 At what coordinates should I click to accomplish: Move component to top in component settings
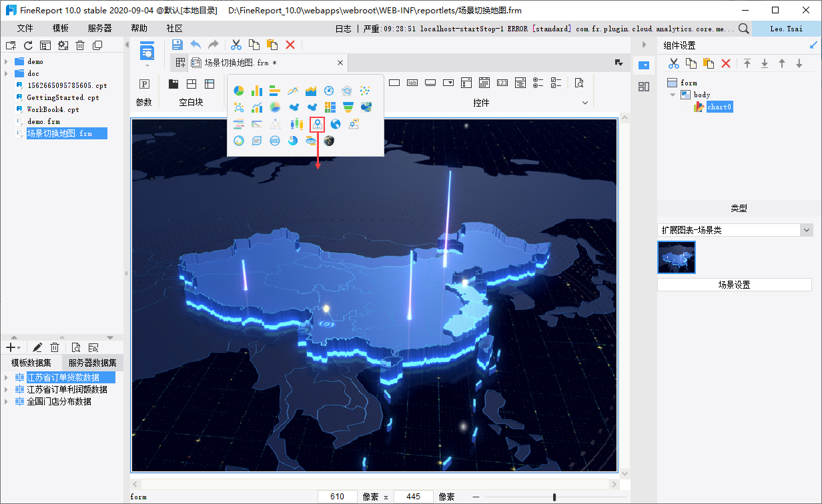(x=747, y=63)
